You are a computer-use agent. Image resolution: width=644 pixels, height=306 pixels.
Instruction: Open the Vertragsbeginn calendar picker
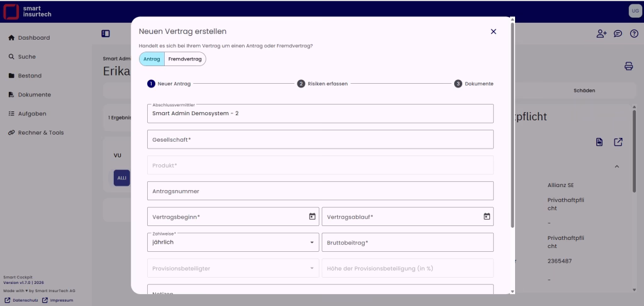pyautogui.click(x=312, y=217)
